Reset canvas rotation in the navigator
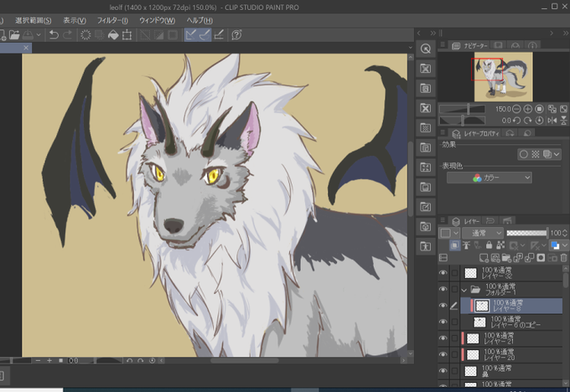The image size is (570, 392). tap(540, 121)
